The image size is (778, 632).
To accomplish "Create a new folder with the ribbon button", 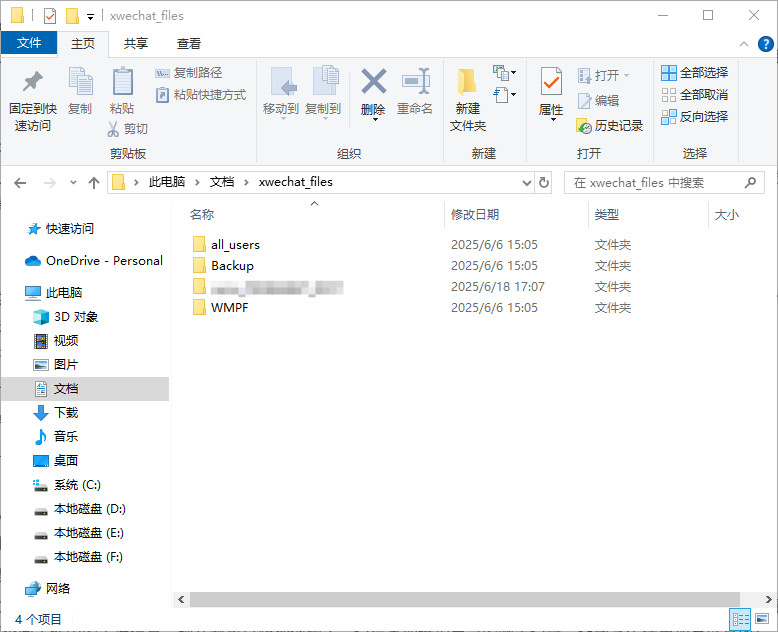I will pyautogui.click(x=467, y=99).
